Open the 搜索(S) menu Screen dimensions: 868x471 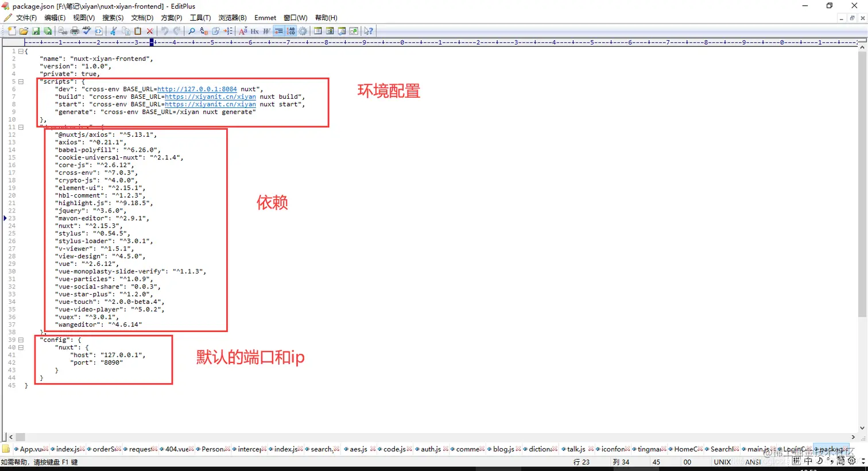tap(113, 18)
